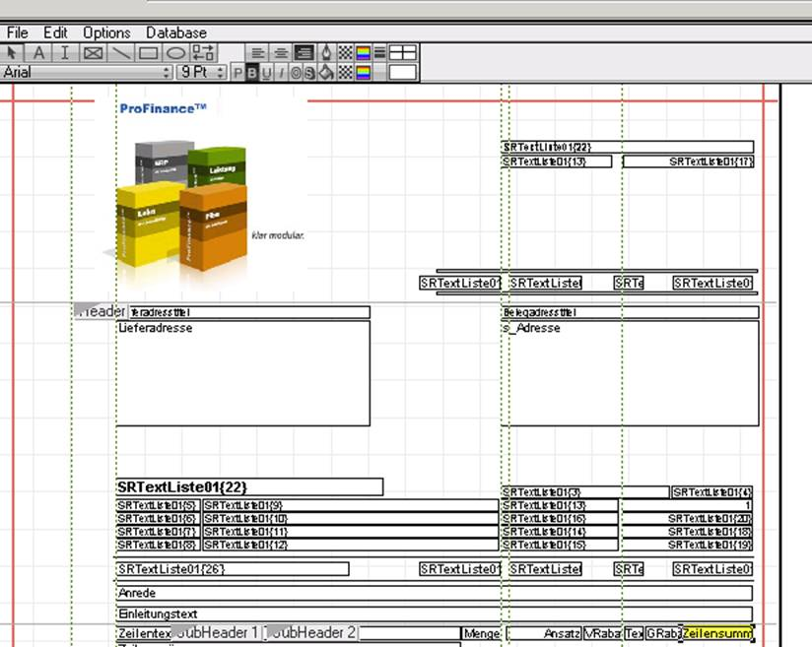The image size is (812, 647).
Task: Toggle italic formatting button
Action: tap(280, 72)
